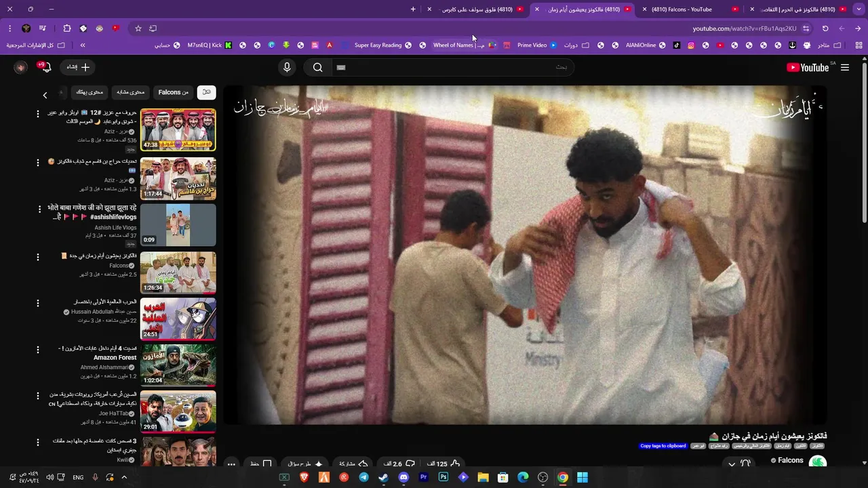Open the Prime Video bookmark

pos(536,45)
